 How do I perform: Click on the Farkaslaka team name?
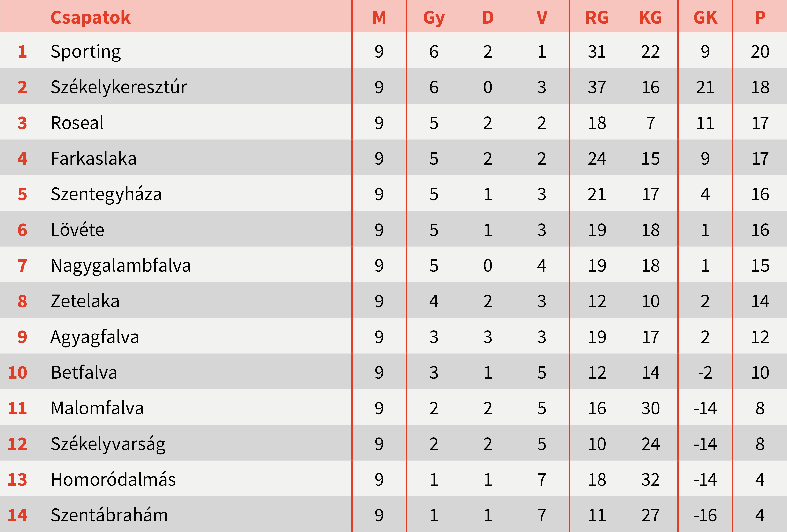click(x=93, y=158)
